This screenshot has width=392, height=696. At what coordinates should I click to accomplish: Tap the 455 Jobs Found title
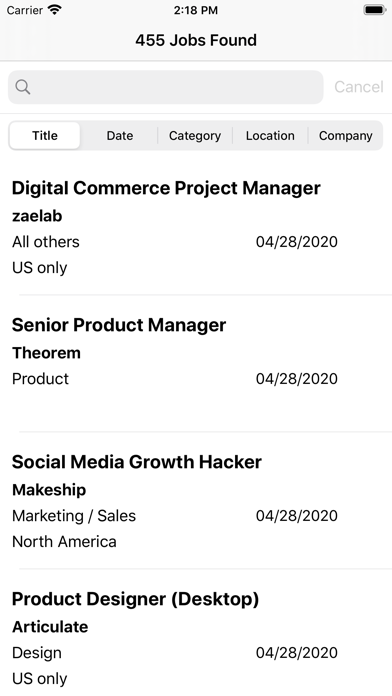tap(196, 40)
